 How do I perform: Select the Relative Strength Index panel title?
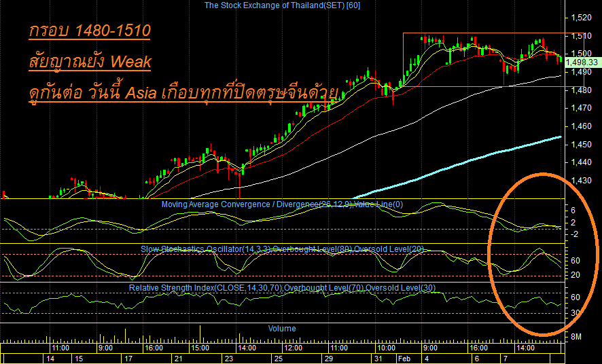point(282,288)
